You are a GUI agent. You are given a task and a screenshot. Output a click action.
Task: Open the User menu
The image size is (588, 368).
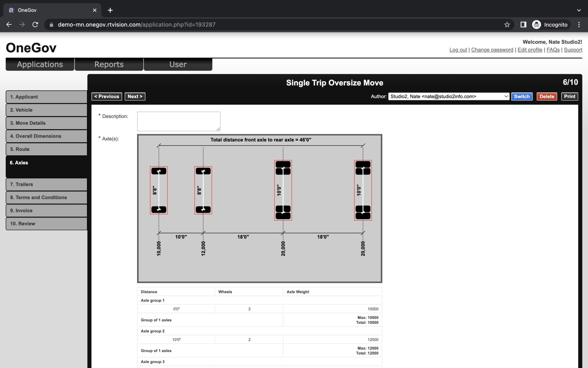[177, 64]
